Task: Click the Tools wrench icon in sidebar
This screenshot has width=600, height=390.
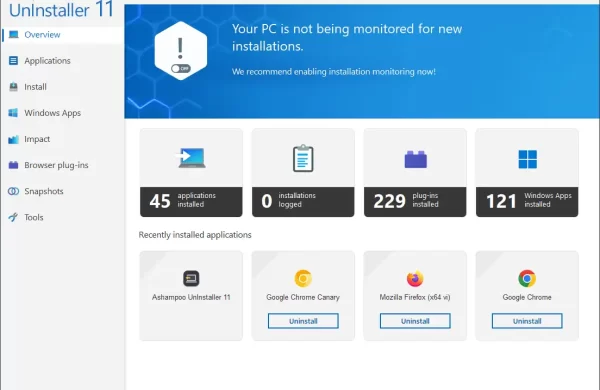Action: 13,217
